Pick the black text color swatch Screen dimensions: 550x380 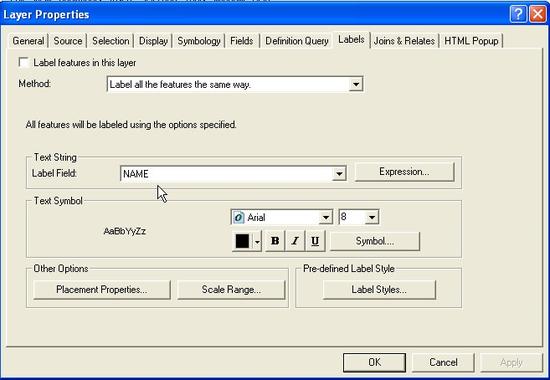coord(242,241)
